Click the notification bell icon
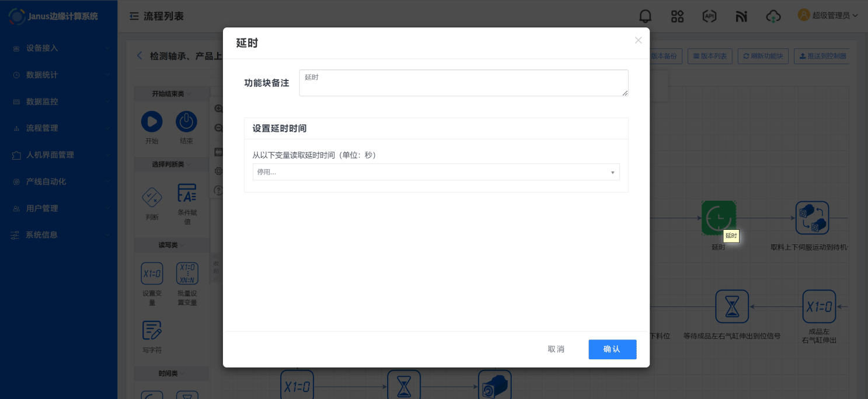Image resolution: width=868 pixels, height=399 pixels. 645,16
